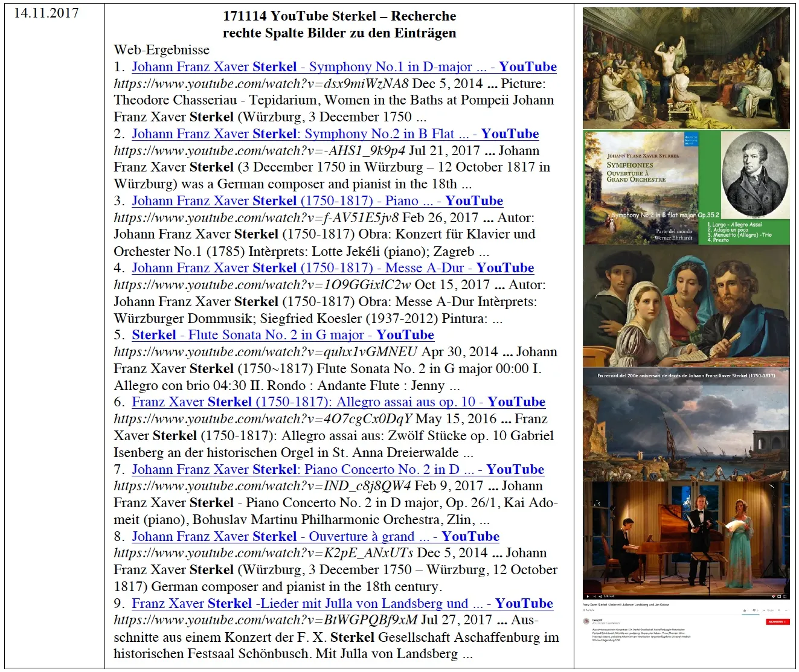Click next-video icon in the video player
Viewport: 799px width, 672px height.
[595, 597]
